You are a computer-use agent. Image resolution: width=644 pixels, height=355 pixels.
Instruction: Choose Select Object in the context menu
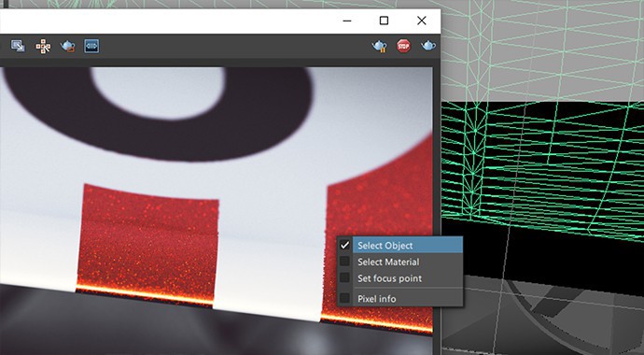point(400,246)
